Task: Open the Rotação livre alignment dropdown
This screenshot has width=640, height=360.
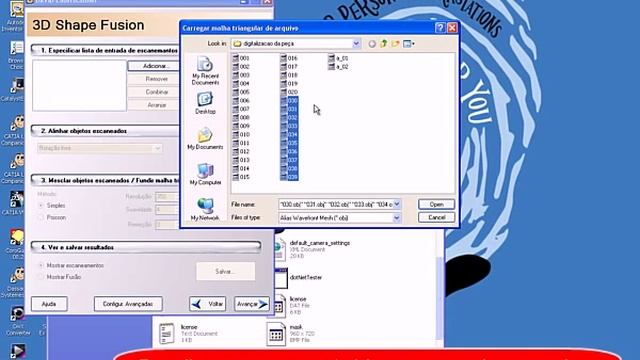Action: 100,148
